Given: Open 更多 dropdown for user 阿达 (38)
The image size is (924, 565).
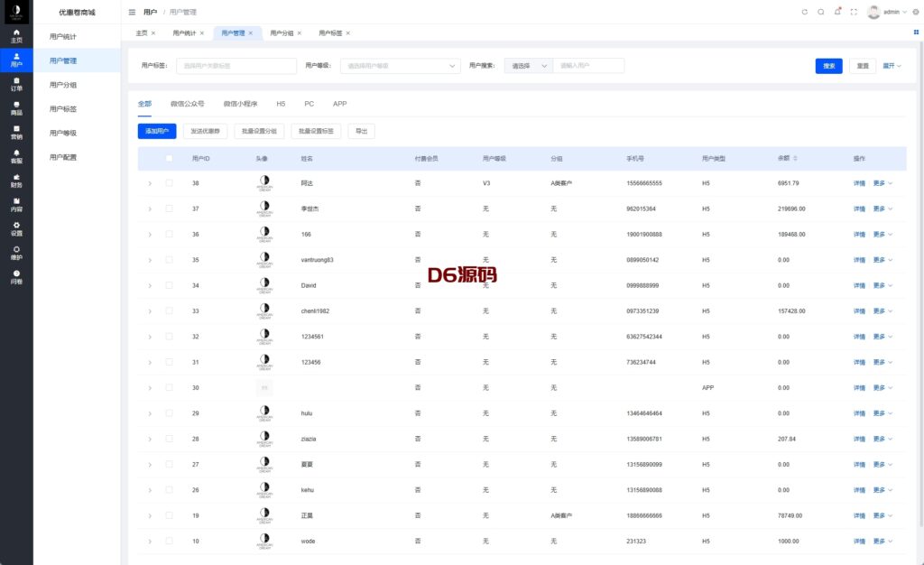Looking at the screenshot, I should click(x=882, y=183).
